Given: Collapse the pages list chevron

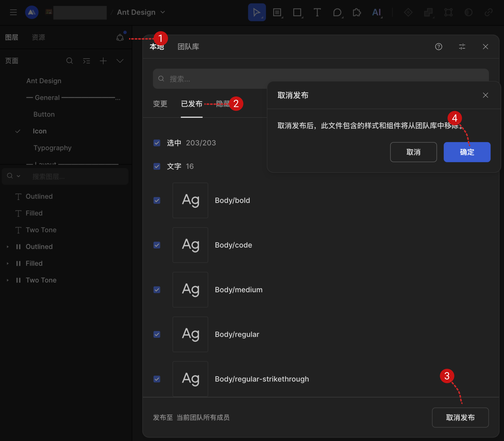Looking at the screenshot, I should [x=120, y=61].
